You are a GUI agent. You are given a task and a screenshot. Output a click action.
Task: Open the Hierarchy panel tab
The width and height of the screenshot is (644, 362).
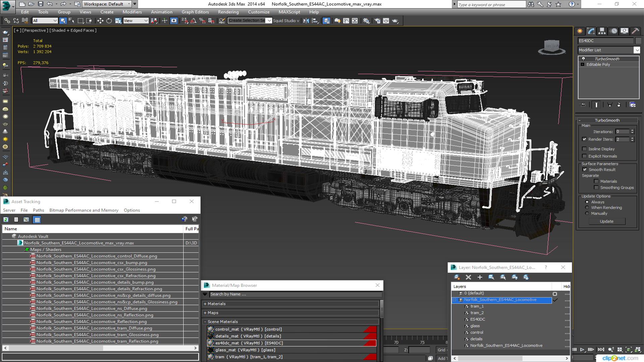[x=602, y=31]
